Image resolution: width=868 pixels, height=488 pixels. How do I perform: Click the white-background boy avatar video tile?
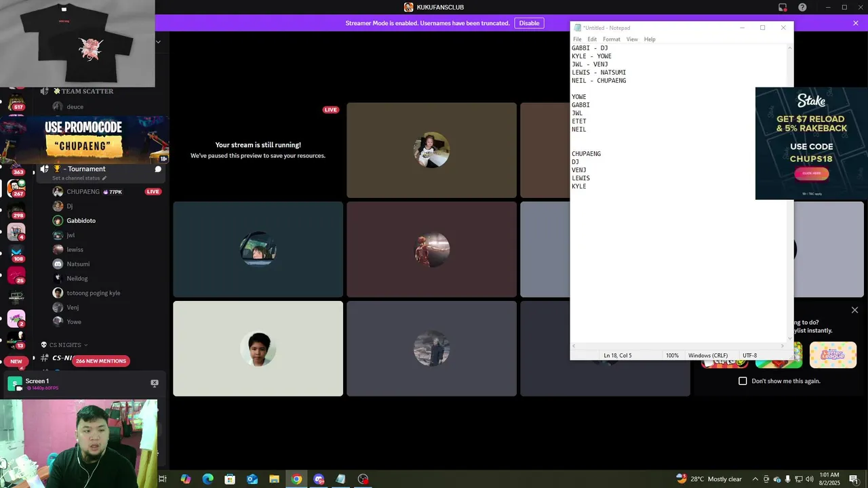258,348
